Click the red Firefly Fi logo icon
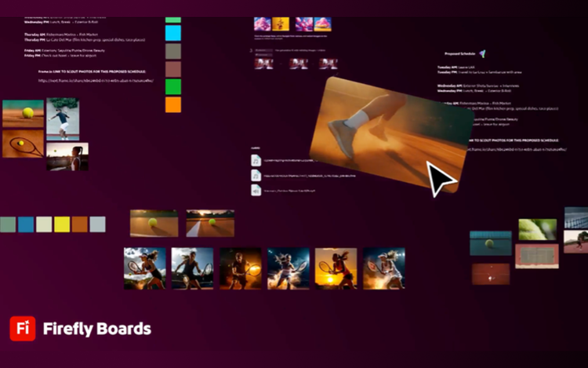Viewport: 588px width, 368px height. (22, 329)
